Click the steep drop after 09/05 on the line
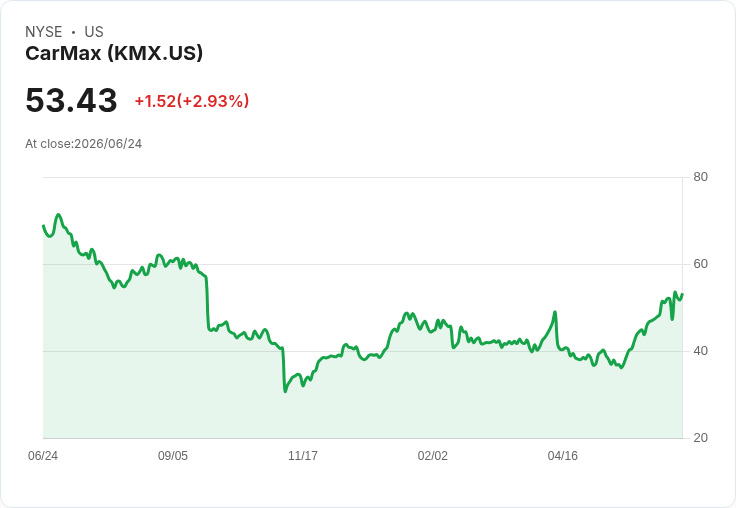 pos(207,303)
